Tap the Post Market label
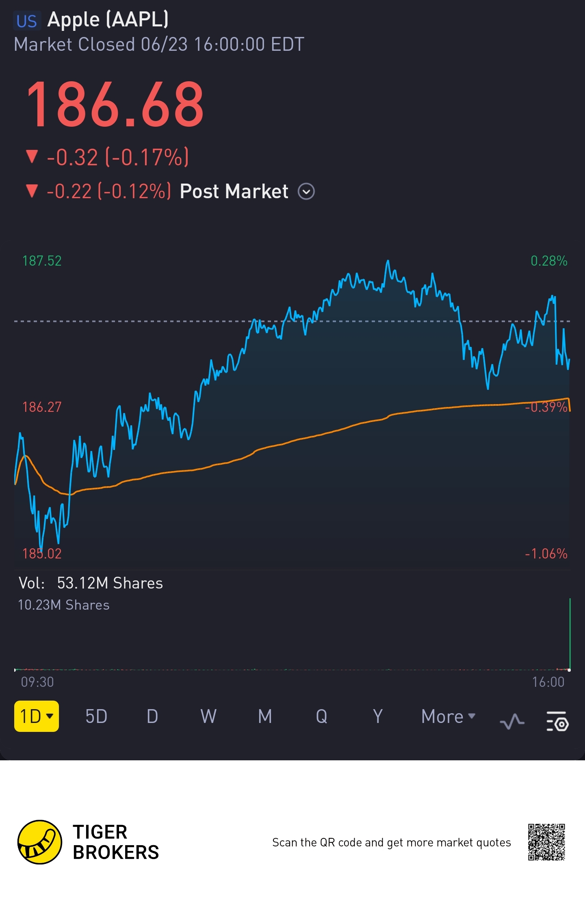The width and height of the screenshot is (585, 924). [x=234, y=191]
